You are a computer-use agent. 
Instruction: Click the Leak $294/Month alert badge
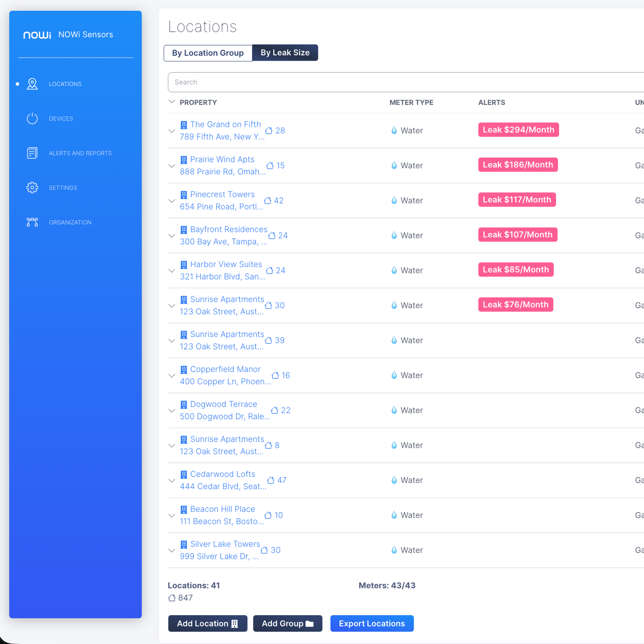[x=518, y=130]
